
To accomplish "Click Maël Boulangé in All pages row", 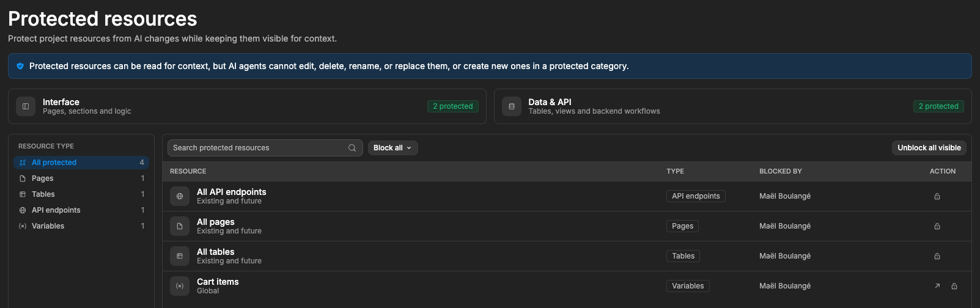I will click(785, 226).
